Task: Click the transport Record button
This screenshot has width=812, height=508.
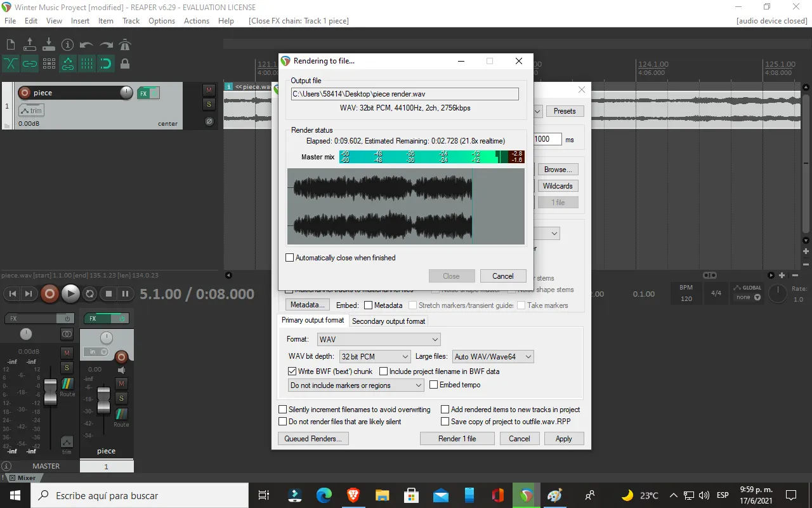Action: click(x=49, y=293)
